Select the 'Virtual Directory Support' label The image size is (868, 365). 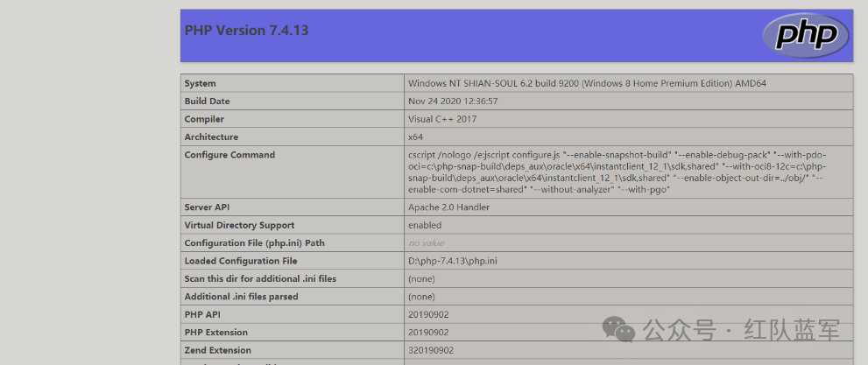[x=239, y=225]
